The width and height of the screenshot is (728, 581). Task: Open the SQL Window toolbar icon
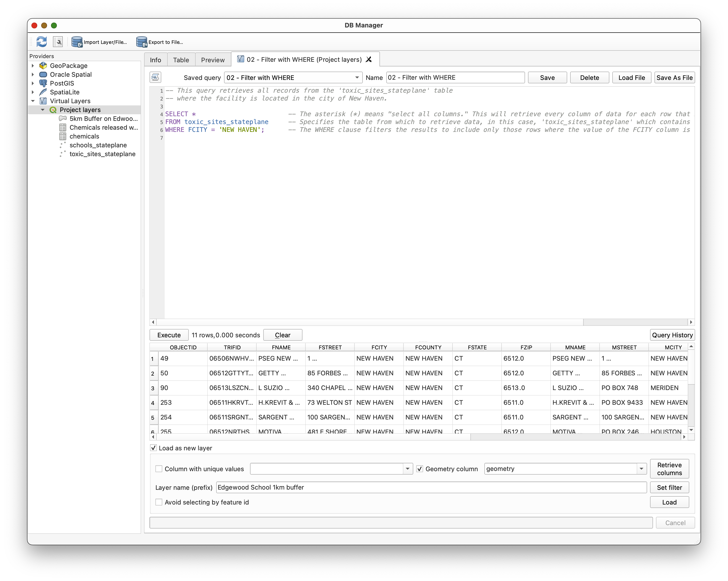(58, 42)
